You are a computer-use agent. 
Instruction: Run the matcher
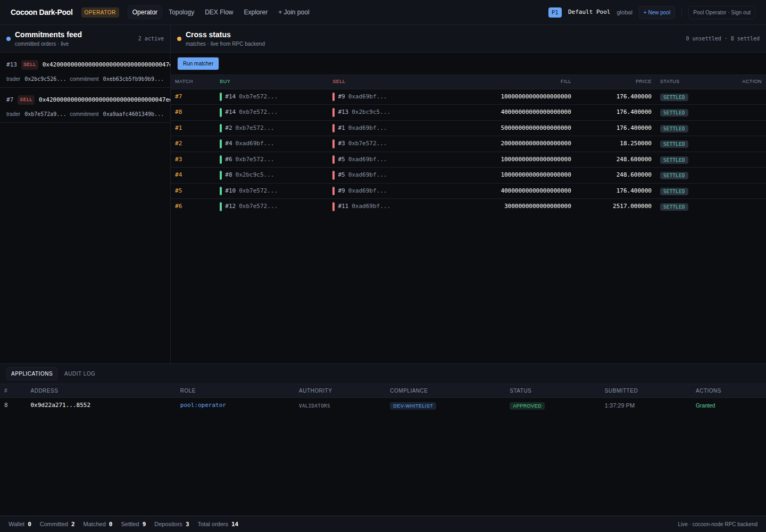tap(198, 63)
